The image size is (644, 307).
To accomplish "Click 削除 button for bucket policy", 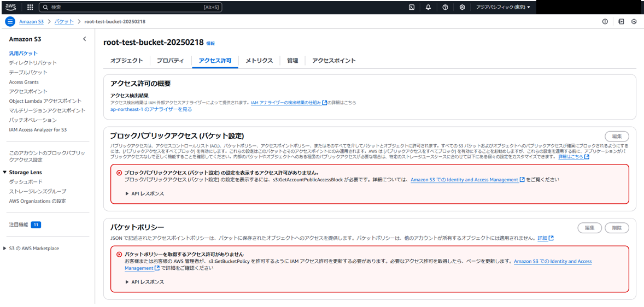I will (x=617, y=228).
